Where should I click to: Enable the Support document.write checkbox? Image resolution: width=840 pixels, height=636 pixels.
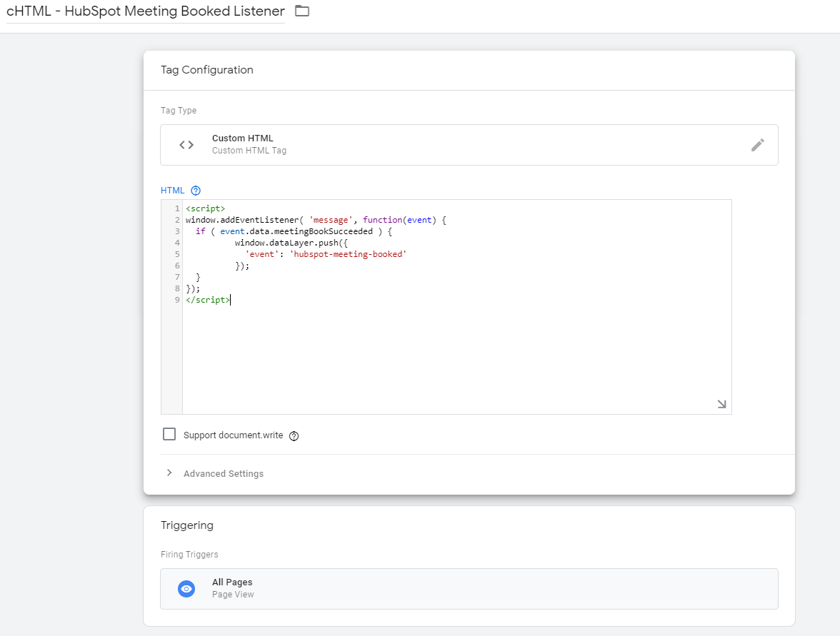point(169,434)
